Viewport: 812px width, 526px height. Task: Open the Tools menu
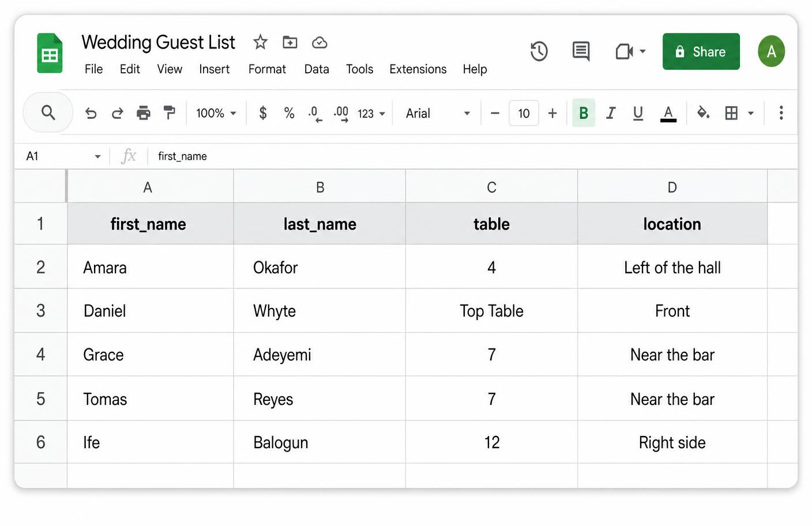(x=359, y=69)
